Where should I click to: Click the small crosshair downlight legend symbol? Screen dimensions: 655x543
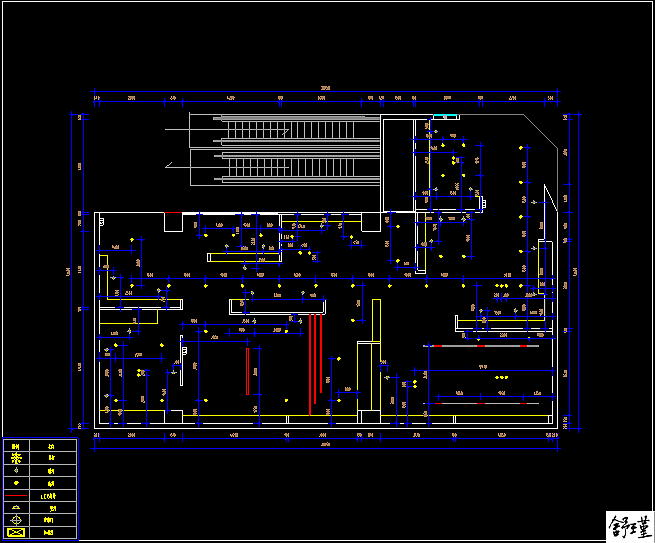tap(16, 470)
